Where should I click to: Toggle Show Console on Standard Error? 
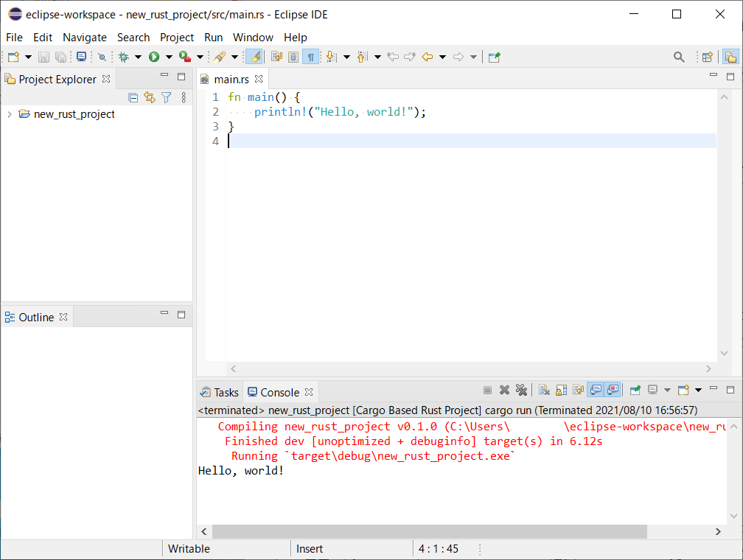(x=613, y=390)
